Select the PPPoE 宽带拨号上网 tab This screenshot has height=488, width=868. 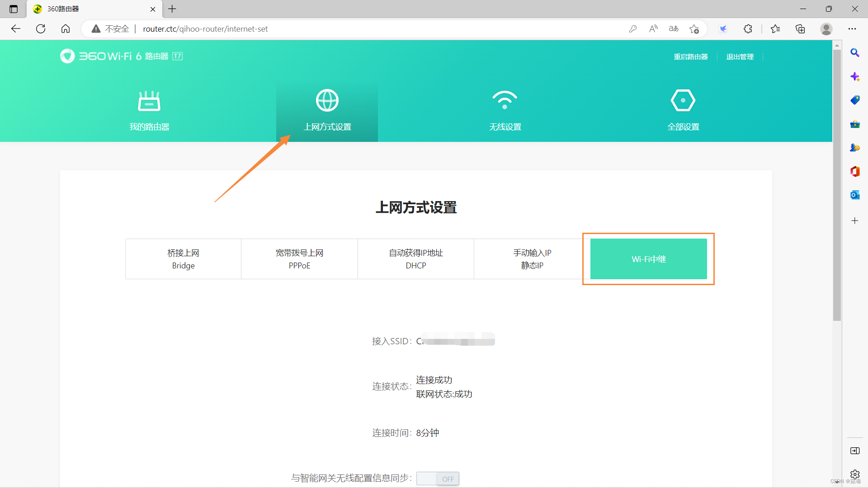(299, 259)
